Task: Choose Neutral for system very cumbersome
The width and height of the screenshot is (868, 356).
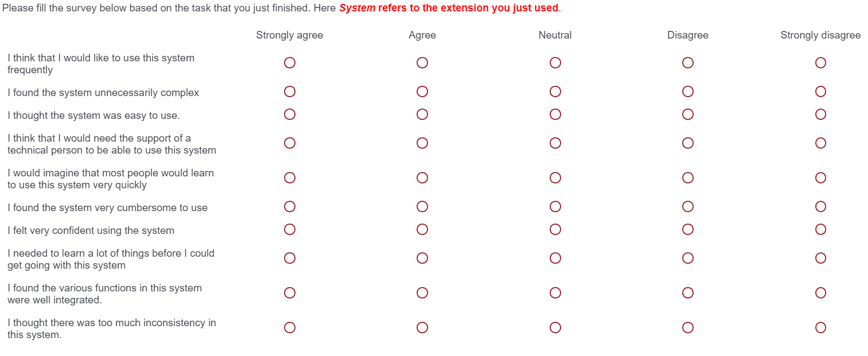Action: [x=555, y=207]
